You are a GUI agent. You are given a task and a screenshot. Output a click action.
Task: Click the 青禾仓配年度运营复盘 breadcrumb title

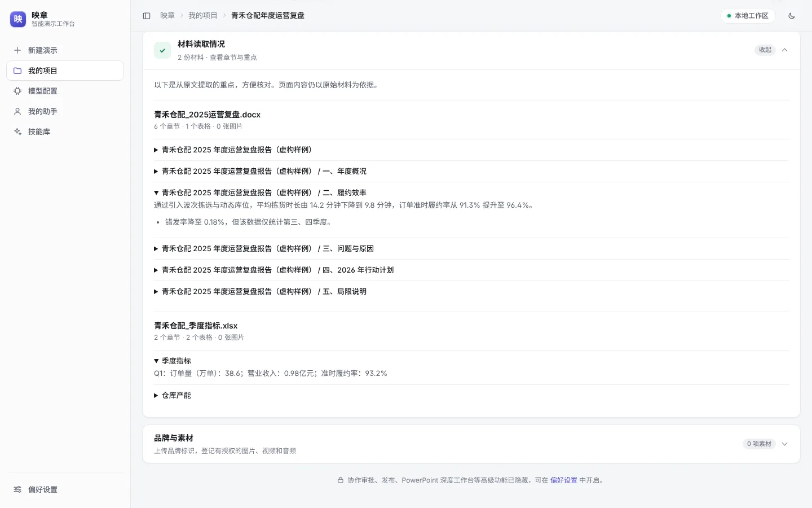[268, 16]
